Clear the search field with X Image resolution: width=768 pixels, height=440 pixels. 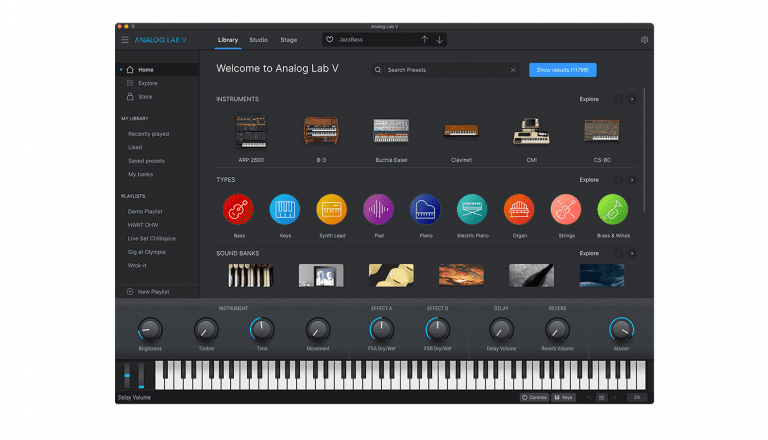coord(513,70)
